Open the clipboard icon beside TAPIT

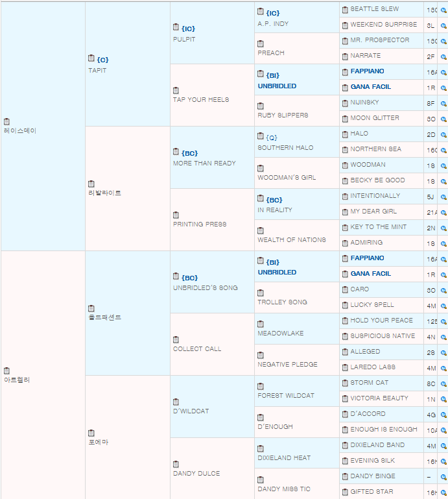tap(91, 58)
